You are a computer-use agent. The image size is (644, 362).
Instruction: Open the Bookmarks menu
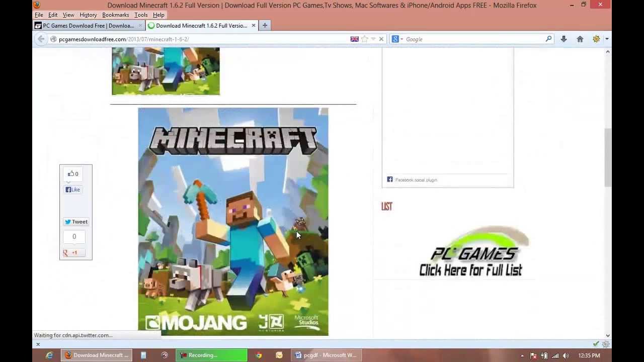116,15
